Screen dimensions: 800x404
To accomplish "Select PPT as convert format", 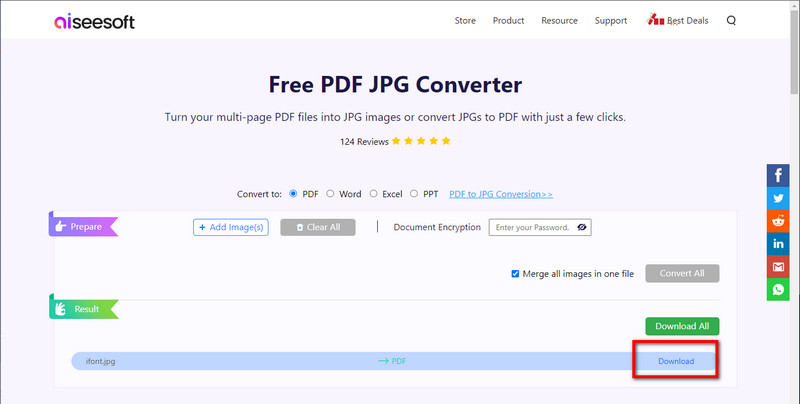I will click(414, 194).
